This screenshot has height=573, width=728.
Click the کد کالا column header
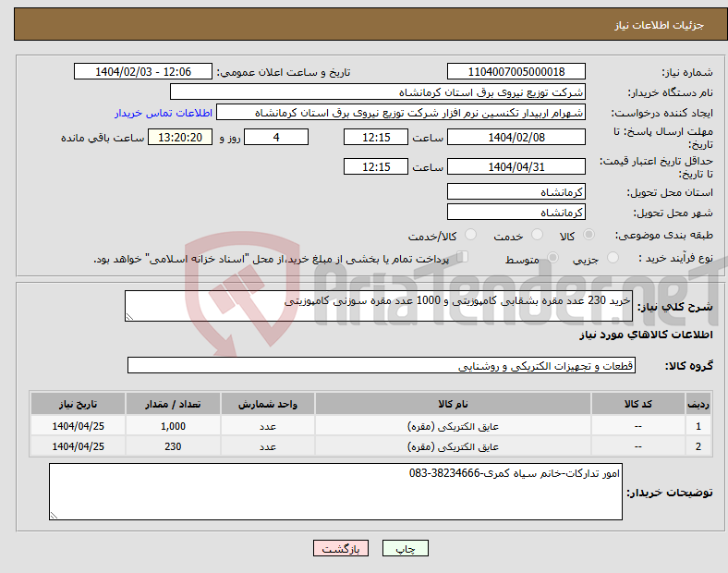(638, 404)
